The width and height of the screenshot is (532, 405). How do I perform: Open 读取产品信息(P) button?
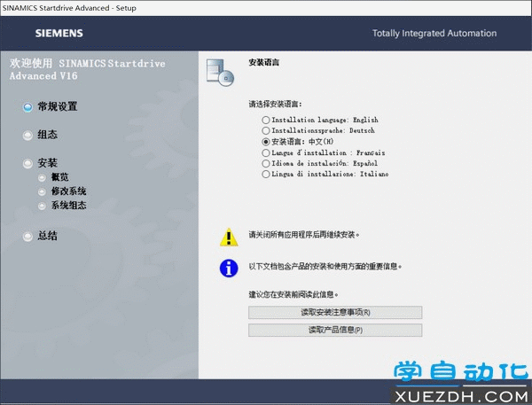335,330
